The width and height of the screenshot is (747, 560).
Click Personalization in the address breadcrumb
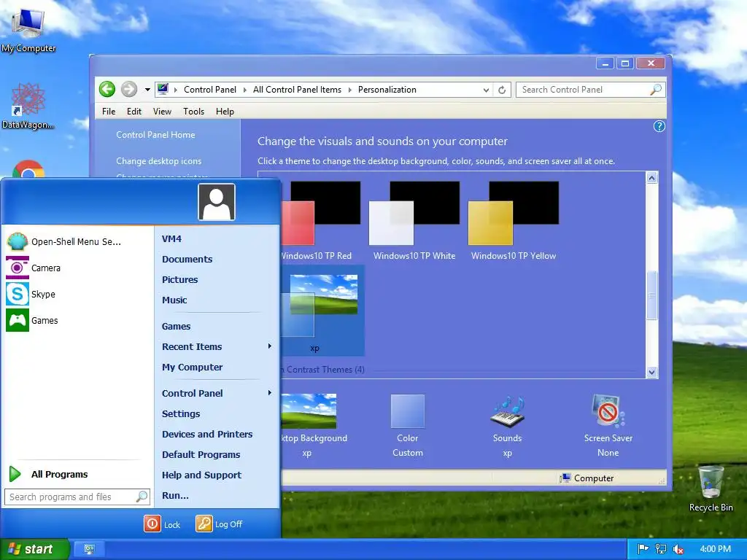coord(387,90)
